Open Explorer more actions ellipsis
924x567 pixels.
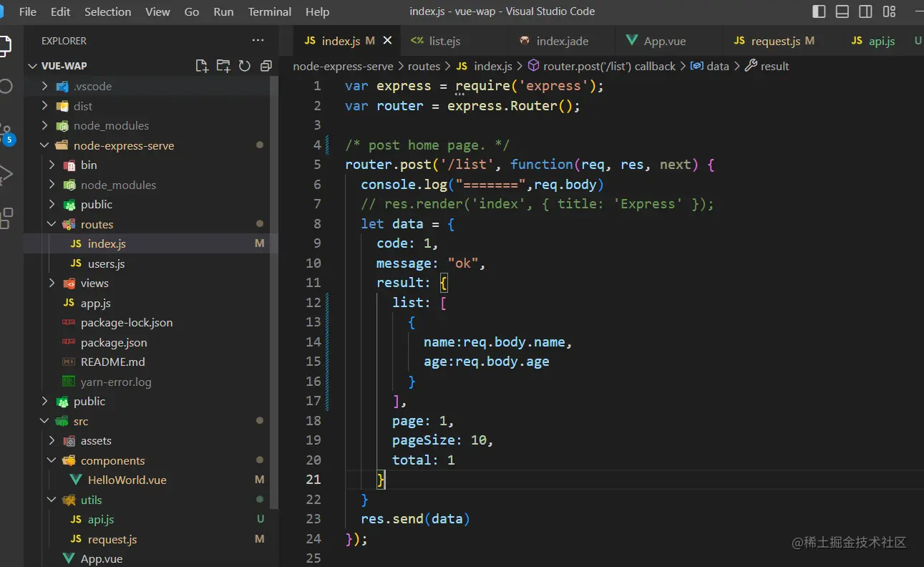(258, 41)
